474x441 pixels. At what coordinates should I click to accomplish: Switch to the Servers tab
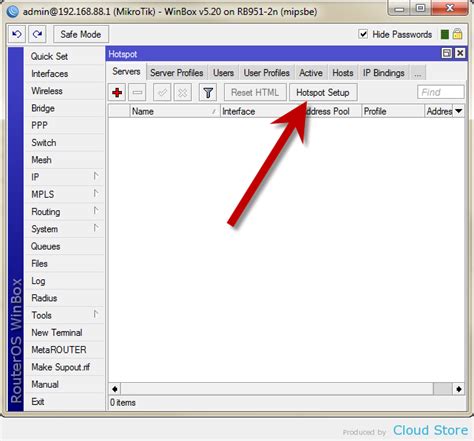tap(126, 71)
